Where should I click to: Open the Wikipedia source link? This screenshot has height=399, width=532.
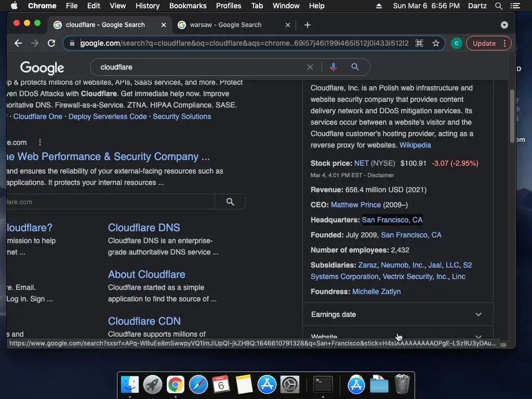click(x=415, y=145)
